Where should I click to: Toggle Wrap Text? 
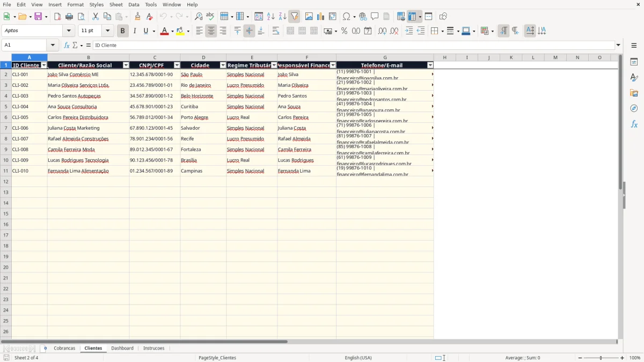click(276, 31)
